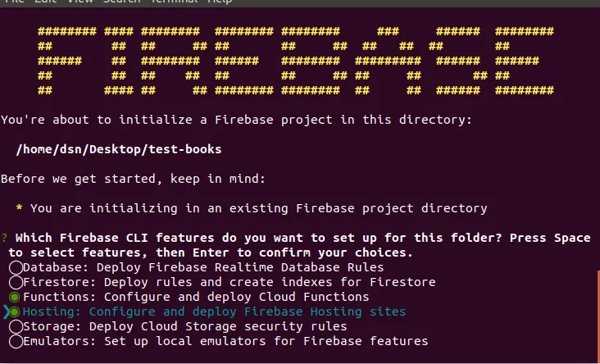This screenshot has height=364, width=600.
Task: Click the yellow FIREBASE ASCII banner
Action: point(295,61)
